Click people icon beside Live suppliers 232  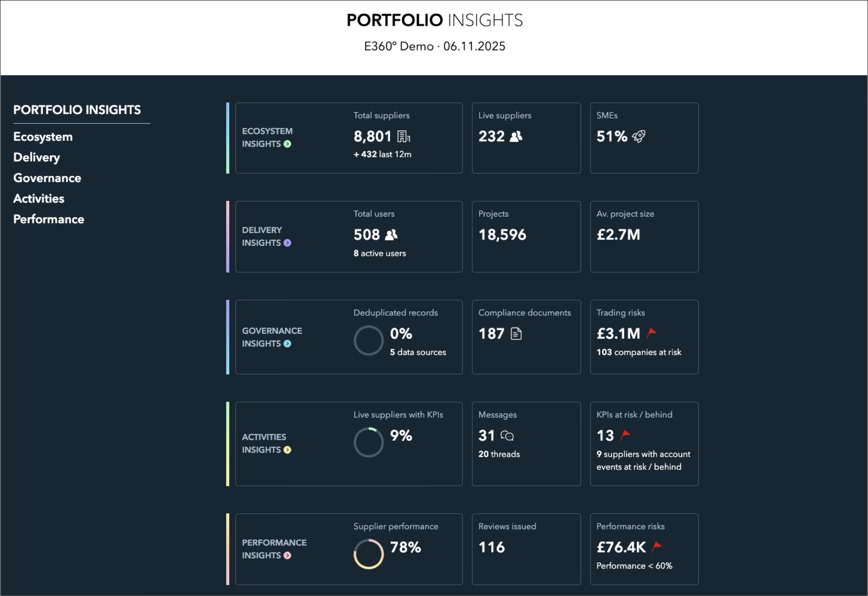click(516, 136)
